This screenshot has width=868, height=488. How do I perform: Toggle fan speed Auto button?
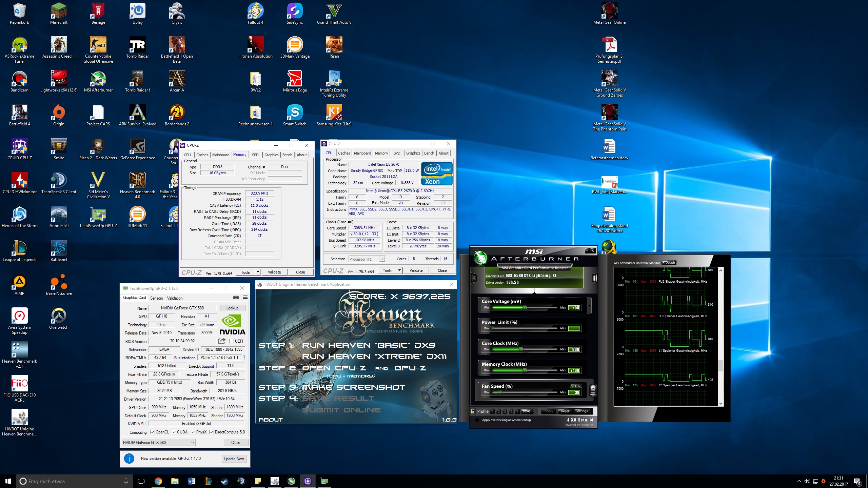click(576, 386)
